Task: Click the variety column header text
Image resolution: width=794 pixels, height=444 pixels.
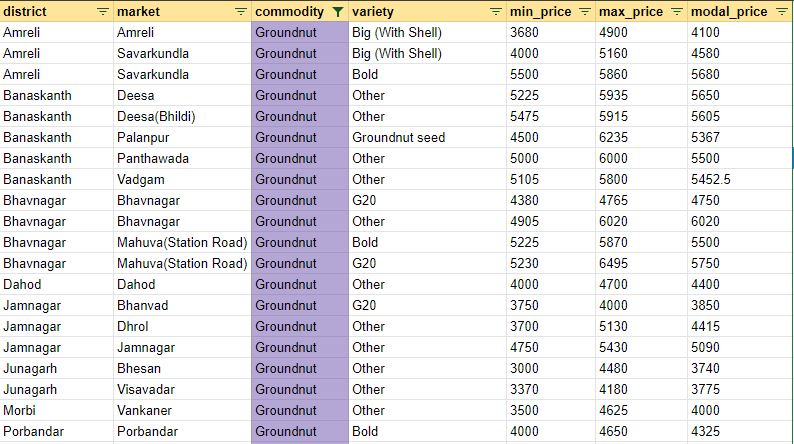Action: tap(373, 11)
